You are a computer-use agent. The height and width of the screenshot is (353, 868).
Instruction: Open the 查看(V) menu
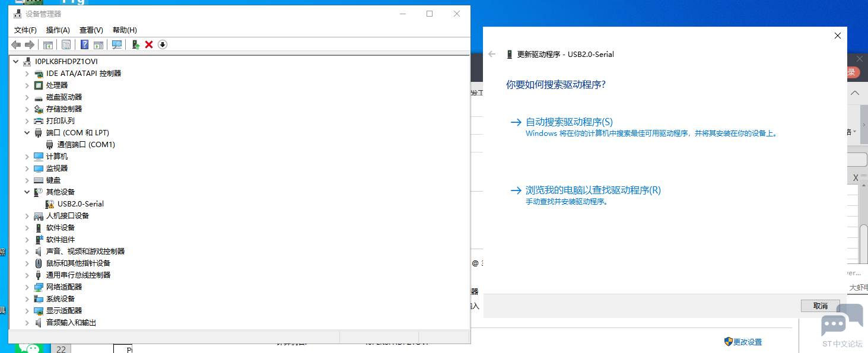click(x=91, y=30)
